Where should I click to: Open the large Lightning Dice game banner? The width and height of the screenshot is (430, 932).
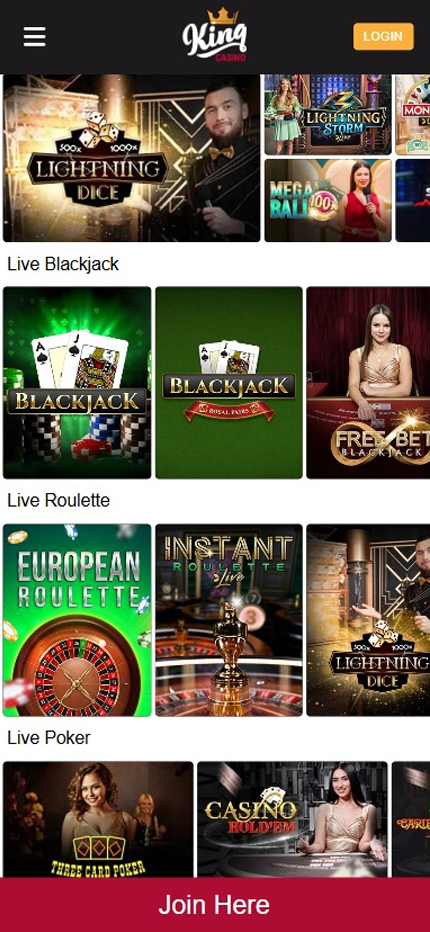coord(131,158)
